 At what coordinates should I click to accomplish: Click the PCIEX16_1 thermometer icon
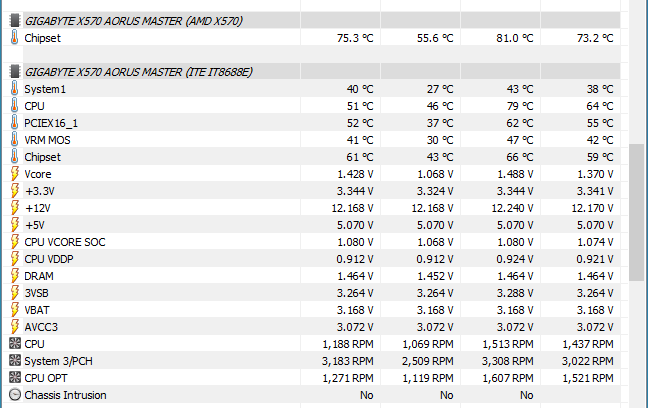pyautogui.click(x=14, y=123)
